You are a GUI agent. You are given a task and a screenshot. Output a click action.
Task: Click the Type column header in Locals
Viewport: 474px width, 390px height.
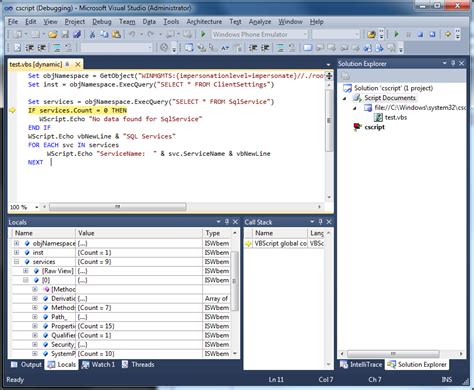(216, 233)
